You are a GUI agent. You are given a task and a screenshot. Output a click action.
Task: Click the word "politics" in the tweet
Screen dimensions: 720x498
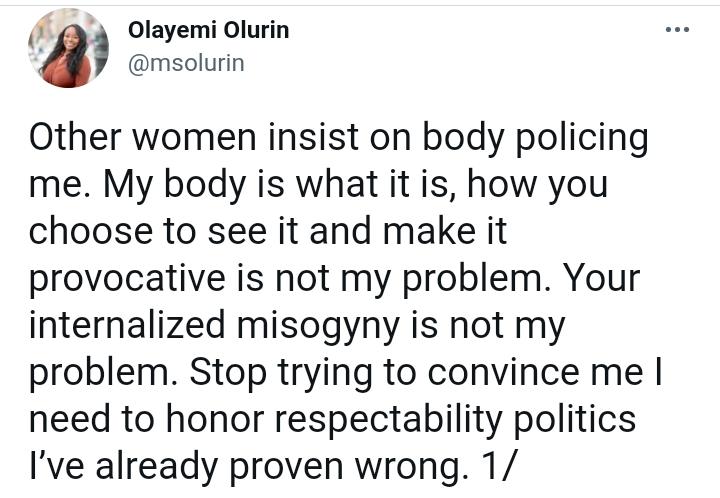pyautogui.click(x=589, y=418)
